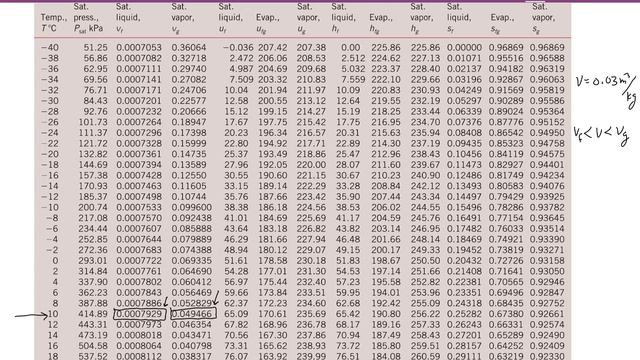This screenshot has width=640, height=360.
Task: Click the pressure value 293.01 at 0 °C
Action: click(92, 260)
